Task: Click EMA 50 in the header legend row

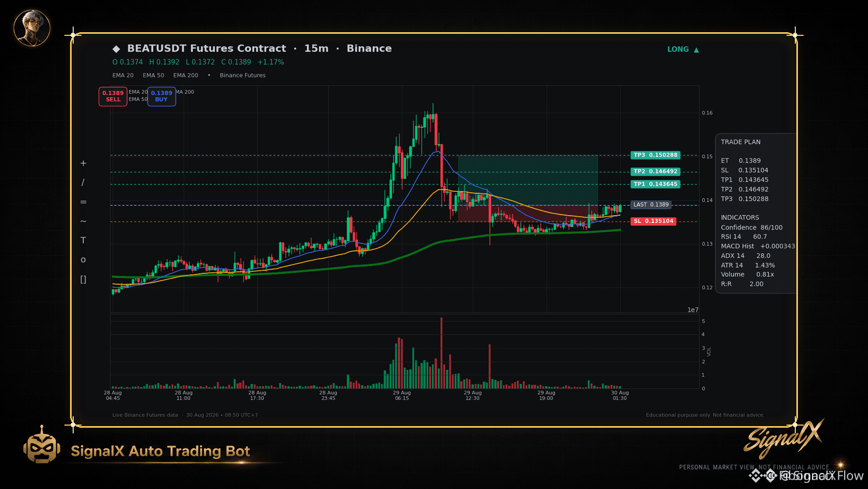Action: pyautogui.click(x=154, y=75)
